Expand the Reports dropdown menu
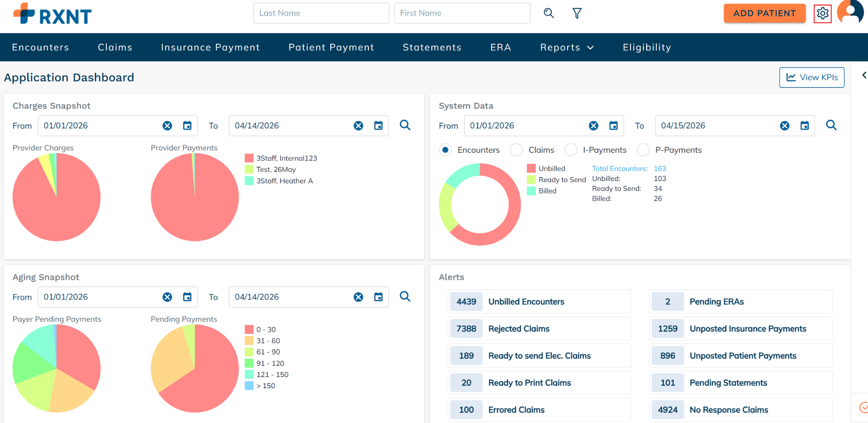 coord(567,48)
